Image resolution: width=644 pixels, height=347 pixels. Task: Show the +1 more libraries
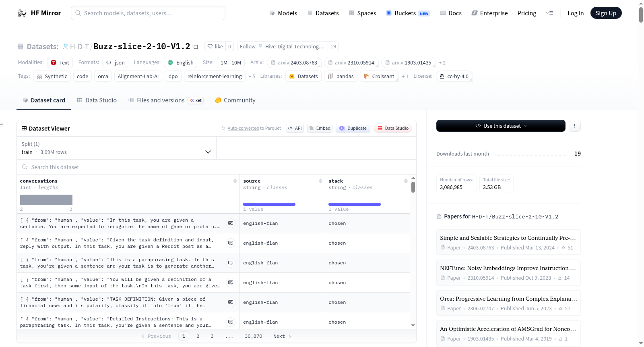[x=405, y=76]
